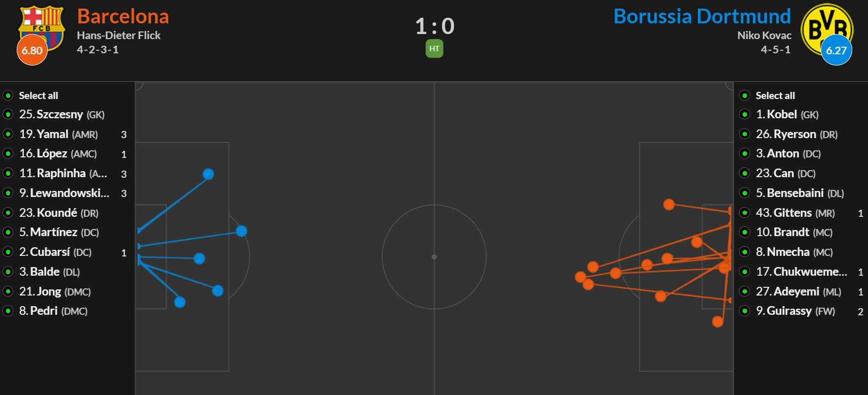Select 17. Chukwuemeka in the Dortmund list
This screenshot has height=395, width=868.
[x=801, y=272]
